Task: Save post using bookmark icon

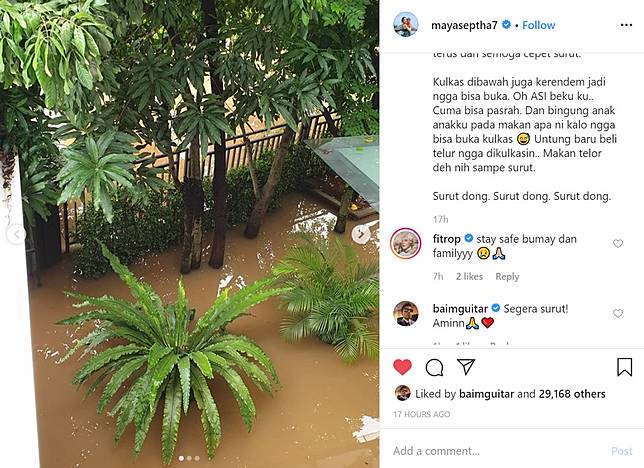Action: [624, 367]
